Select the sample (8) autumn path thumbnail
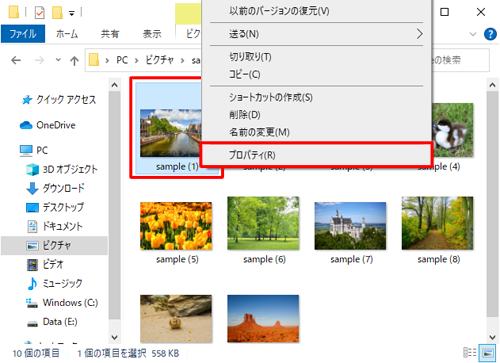 [437, 223]
